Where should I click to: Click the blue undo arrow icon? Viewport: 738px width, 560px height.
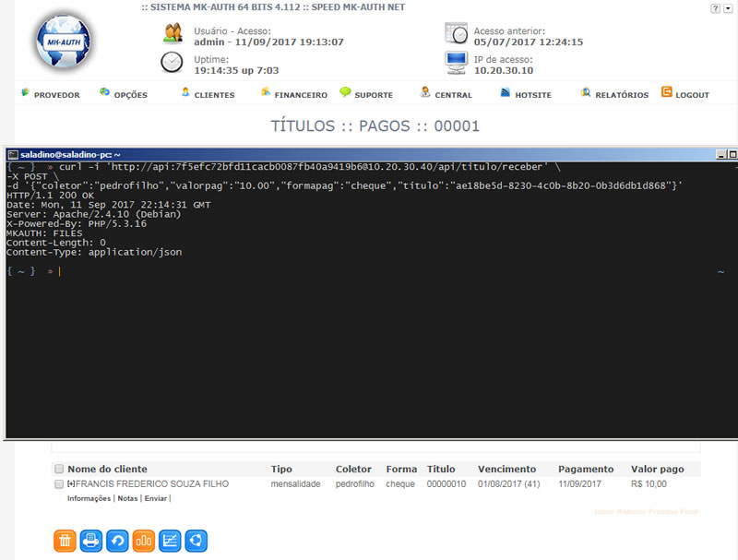point(118,541)
